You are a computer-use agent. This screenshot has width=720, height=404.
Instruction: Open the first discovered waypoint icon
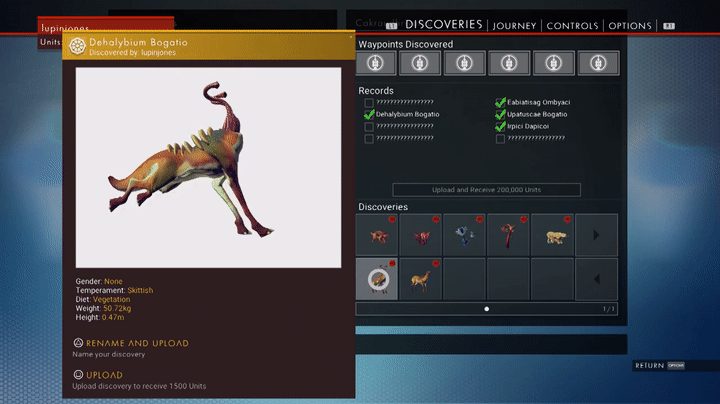tap(376, 63)
